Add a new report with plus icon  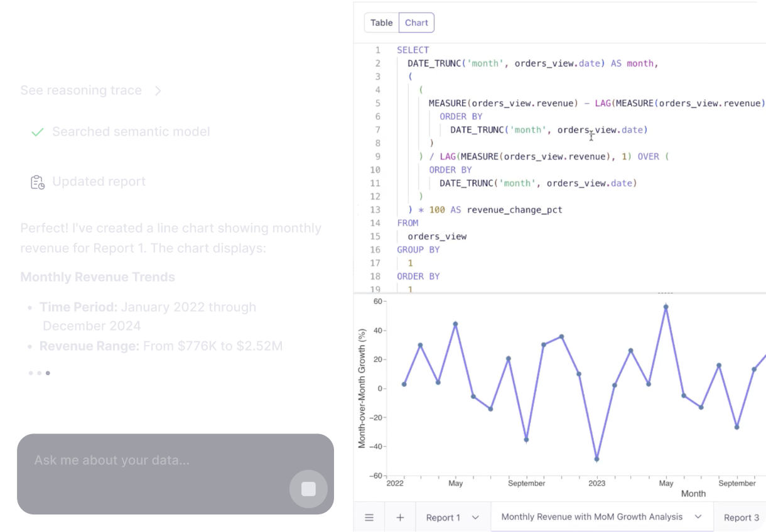(x=400, y=518)
